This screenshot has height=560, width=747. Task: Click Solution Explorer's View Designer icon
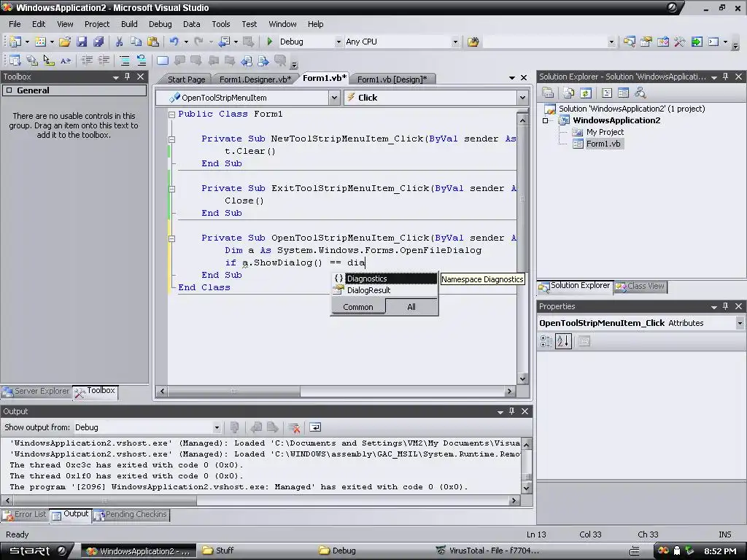[623, 93]
